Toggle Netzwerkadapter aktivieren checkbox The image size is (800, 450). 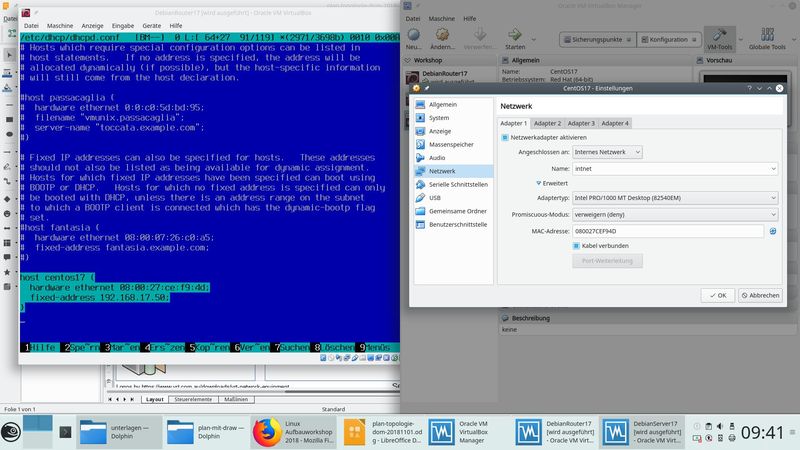click(505, 137)
